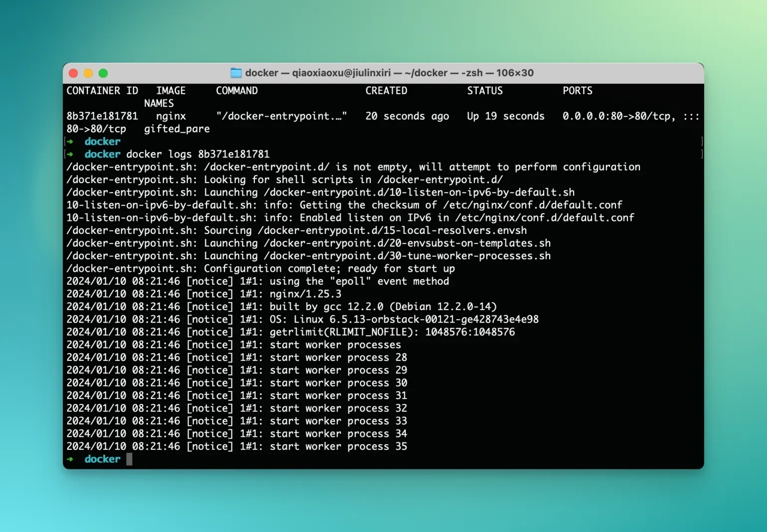Click the red close button of the window

point(73,73)
